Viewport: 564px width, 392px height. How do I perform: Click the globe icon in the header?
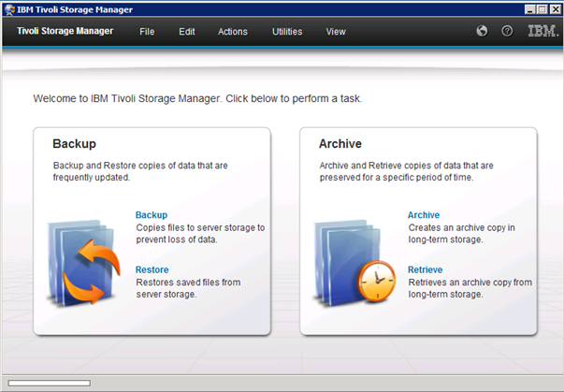[482, 31]
